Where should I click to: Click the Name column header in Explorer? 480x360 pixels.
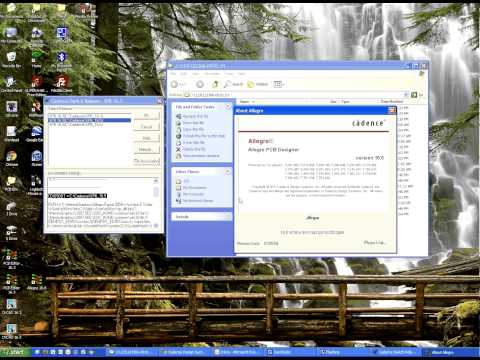245,101
